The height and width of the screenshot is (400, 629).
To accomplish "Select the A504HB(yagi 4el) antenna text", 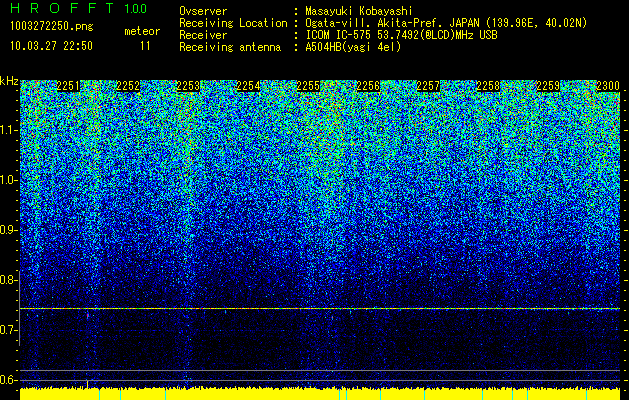I will [353, 47].
